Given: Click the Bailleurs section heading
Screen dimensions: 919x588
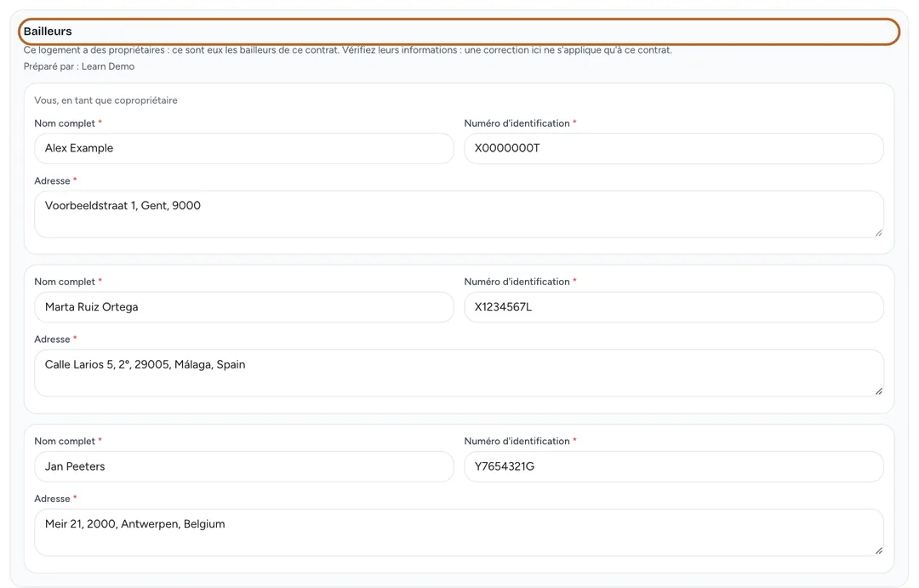Looking at the screenshot, I should [x=48, y=31].
